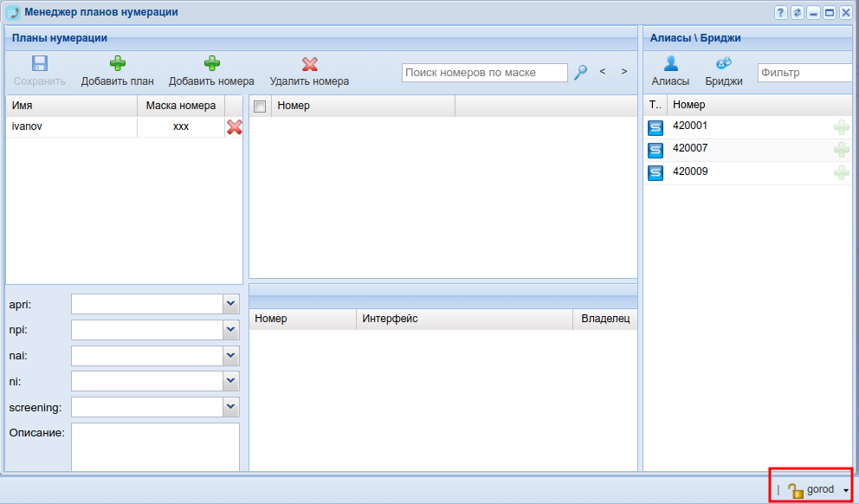Open Aliases view in right panel
The image size is (859, 504).
[x=670, y=71]
